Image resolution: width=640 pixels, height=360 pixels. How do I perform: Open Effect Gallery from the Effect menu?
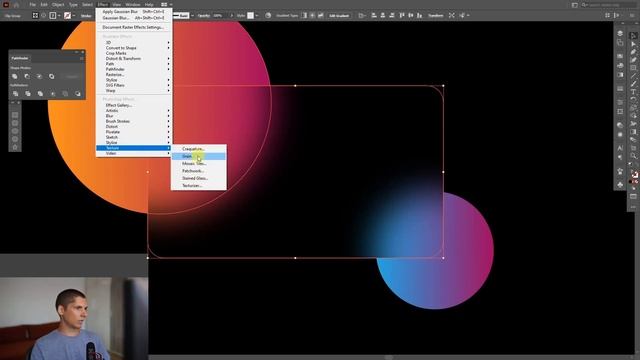[x=134, y=105]
